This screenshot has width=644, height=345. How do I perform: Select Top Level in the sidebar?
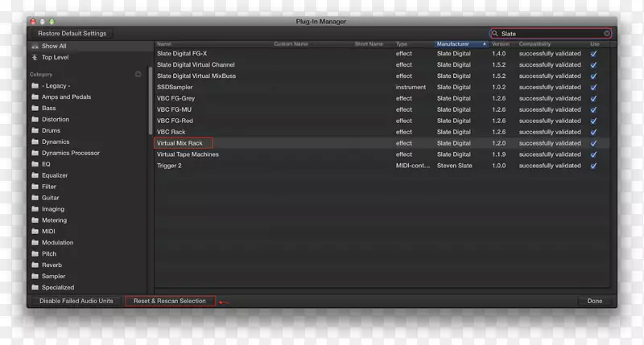(x=89, y=57)
